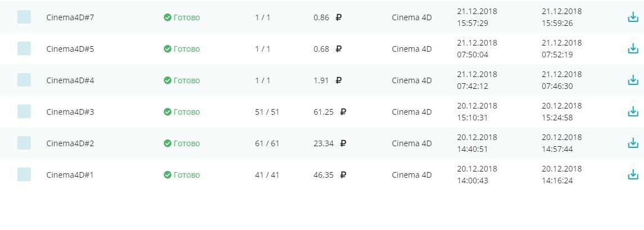Click the Готово status icon for Cinema4D#2

click(167, 143)
